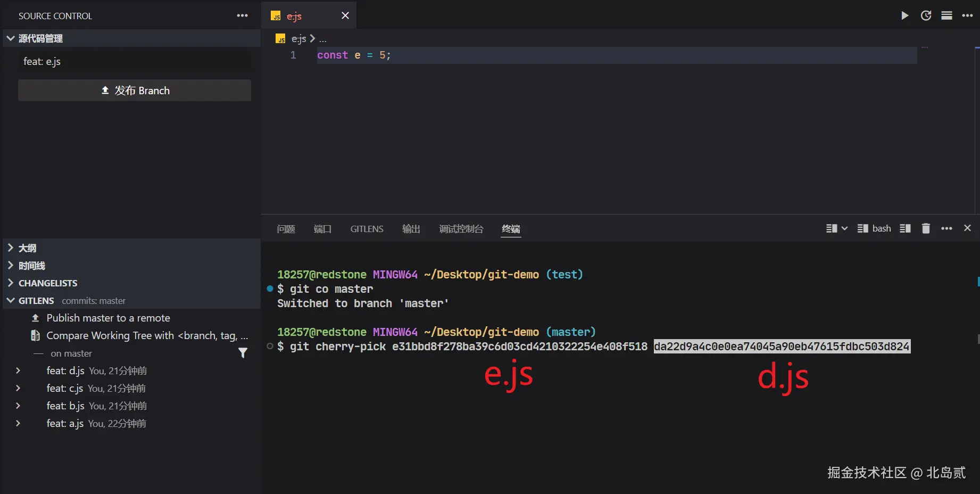
Task: Open the terminal profile dropdown arrow
Action: [x=844, y=228]
